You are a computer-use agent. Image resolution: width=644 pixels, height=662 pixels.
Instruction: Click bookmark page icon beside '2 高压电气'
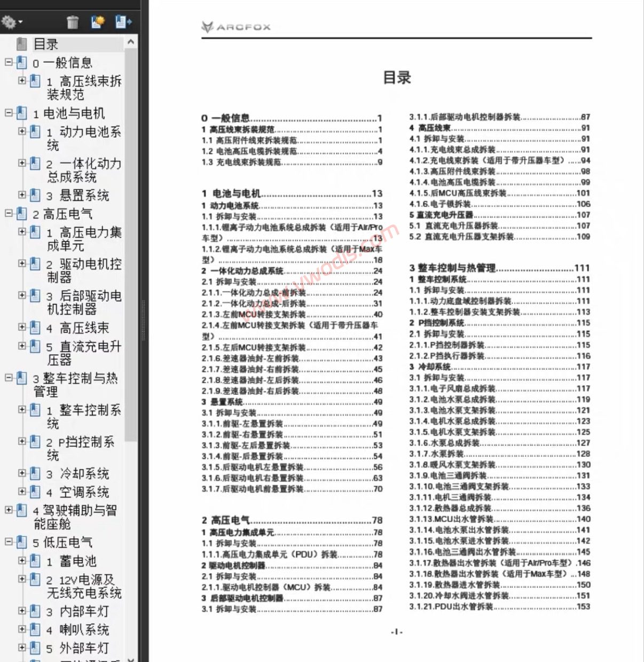tap(21, 214)
